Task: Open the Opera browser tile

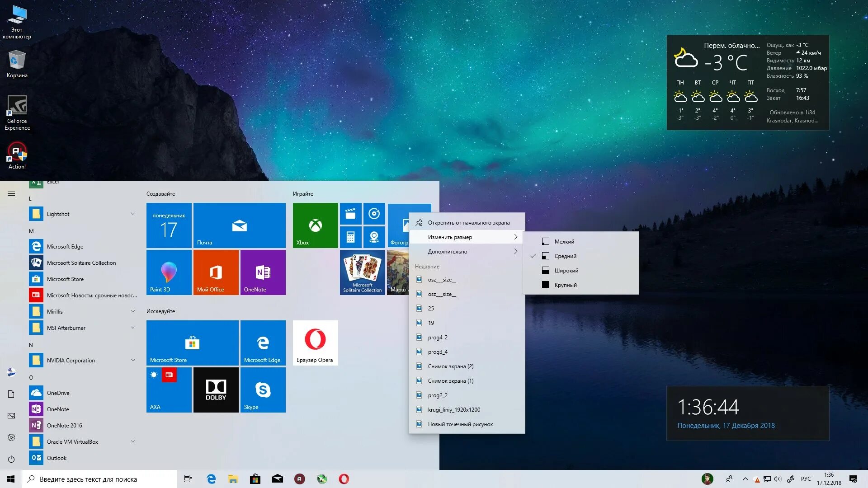Action: 315,343
